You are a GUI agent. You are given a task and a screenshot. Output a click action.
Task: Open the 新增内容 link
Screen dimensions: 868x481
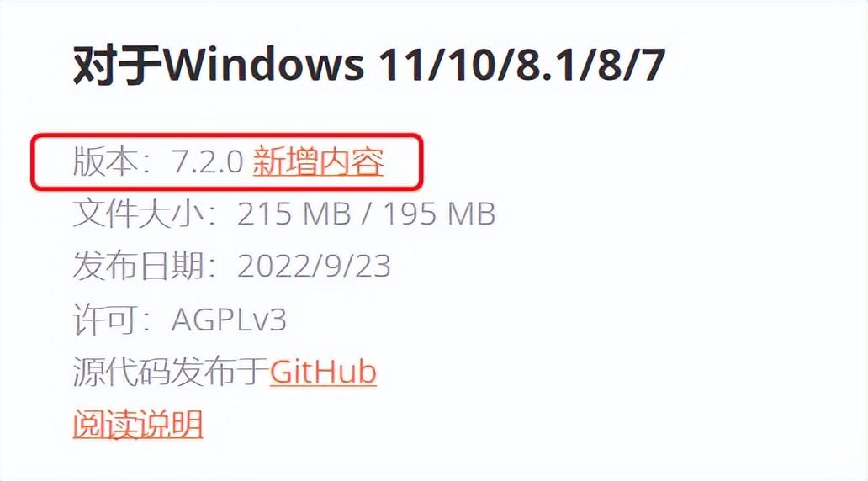[318, 162]
